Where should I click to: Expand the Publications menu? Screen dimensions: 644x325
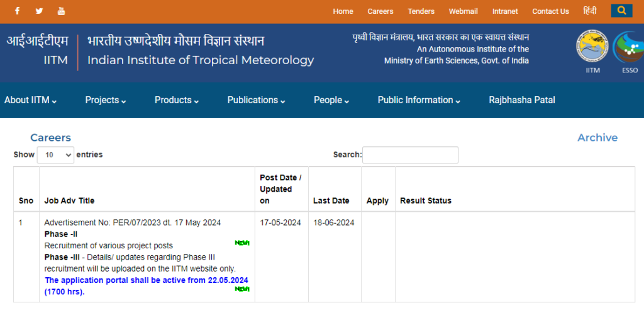pos(257,100)
